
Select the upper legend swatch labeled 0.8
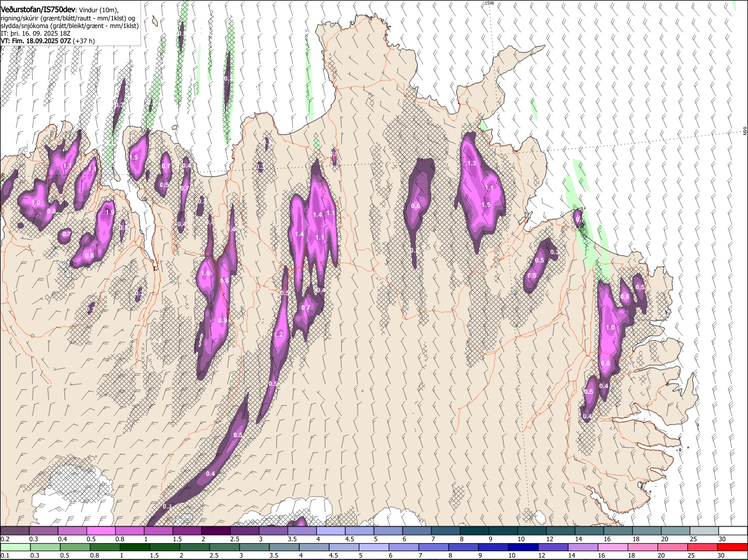[130, 531]
